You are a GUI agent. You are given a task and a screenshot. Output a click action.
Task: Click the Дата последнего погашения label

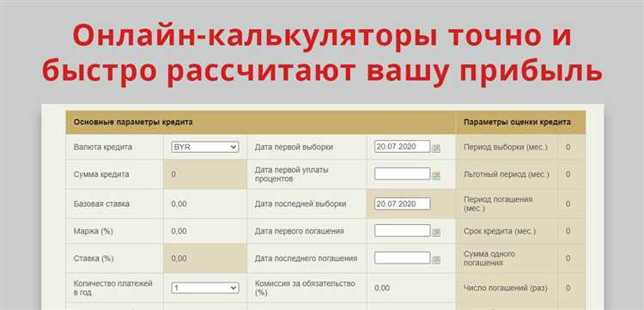point(306,258)
